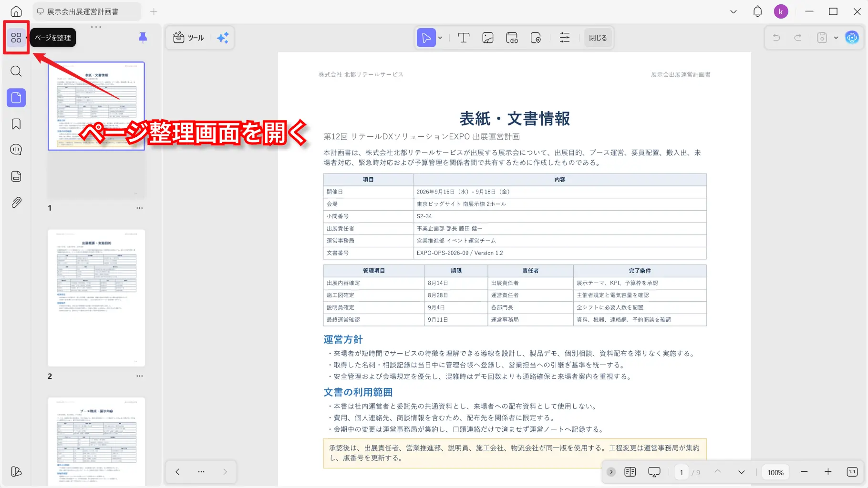Click the title 表紙・文書情報

515,119
